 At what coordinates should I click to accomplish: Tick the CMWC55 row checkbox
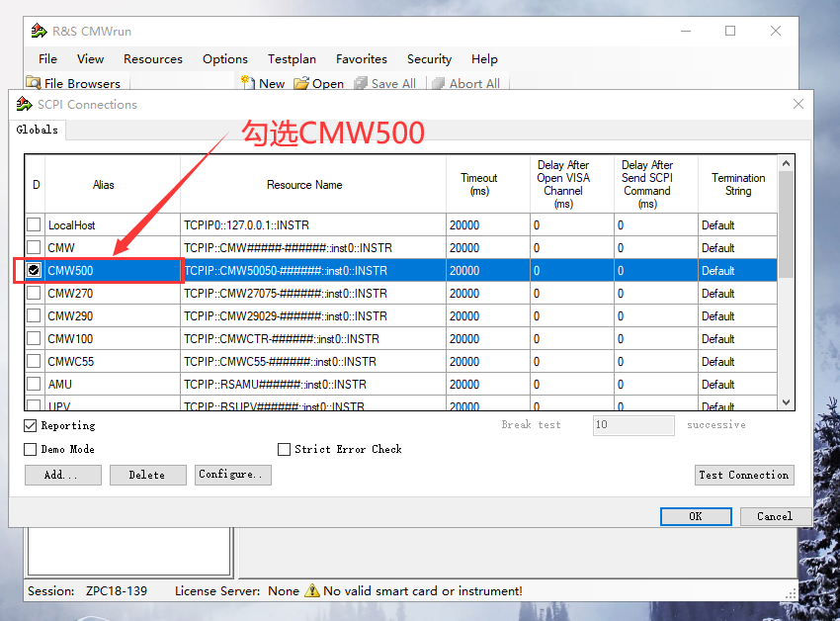[34, 362]
